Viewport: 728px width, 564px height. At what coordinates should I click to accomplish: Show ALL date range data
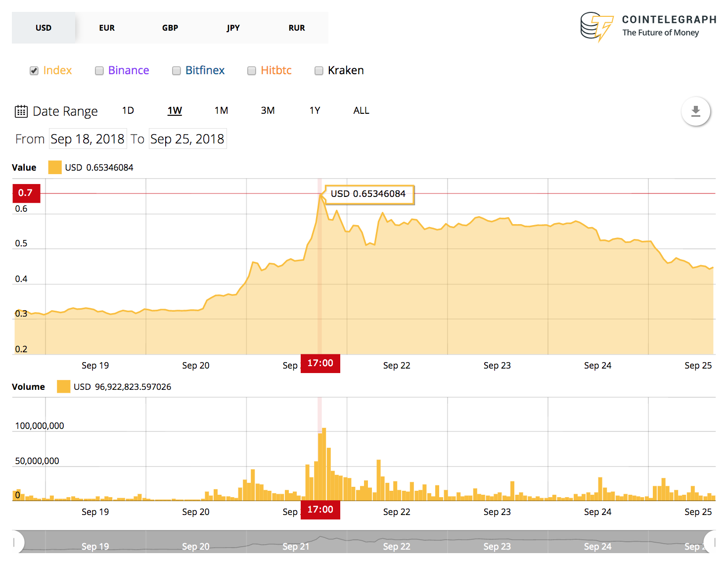pyautogui.click(x=361, y=110)
